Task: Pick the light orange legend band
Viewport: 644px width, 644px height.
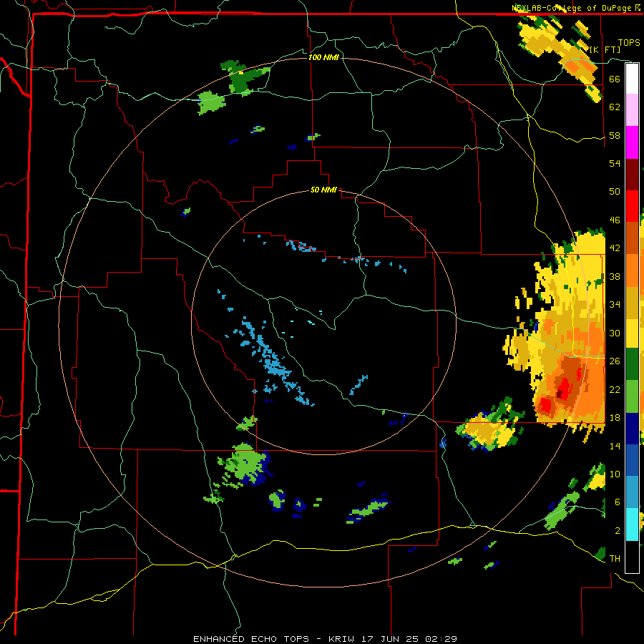Action: [632, 270]
